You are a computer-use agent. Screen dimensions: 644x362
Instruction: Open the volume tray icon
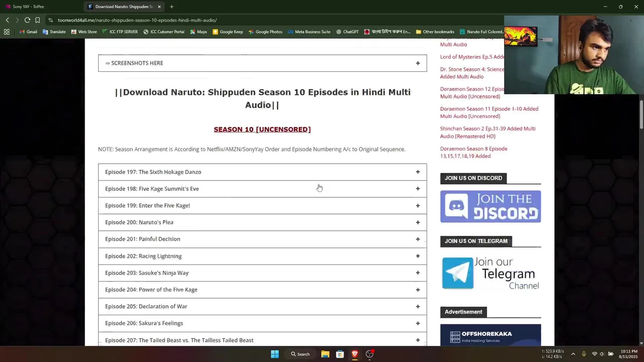[x=602, y=354]
